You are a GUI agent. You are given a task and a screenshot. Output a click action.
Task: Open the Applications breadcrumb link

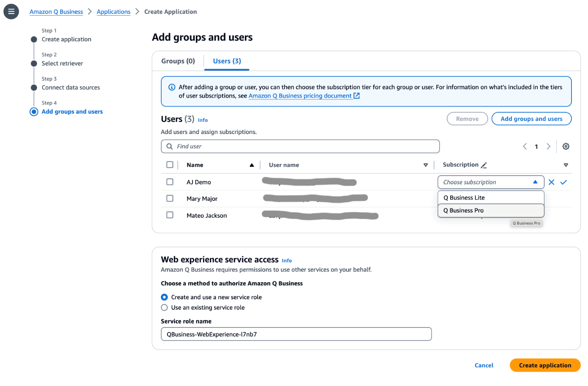point(114,12)
